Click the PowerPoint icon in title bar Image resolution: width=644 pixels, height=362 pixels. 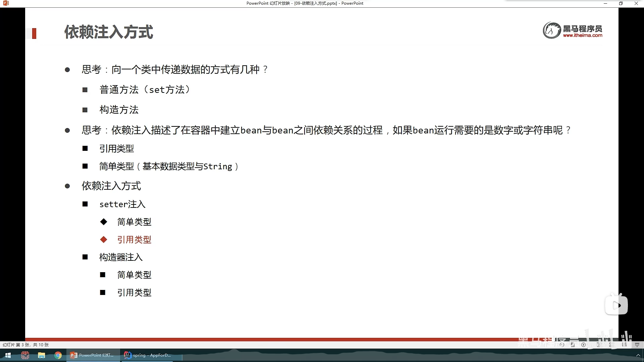click(6, 3)
